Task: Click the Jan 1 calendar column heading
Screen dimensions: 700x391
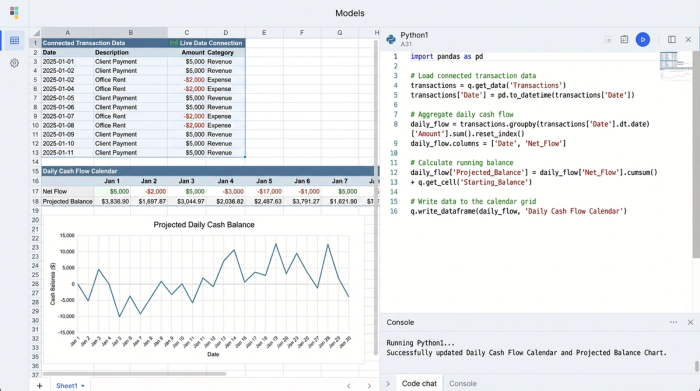Action: click(112, 181)
